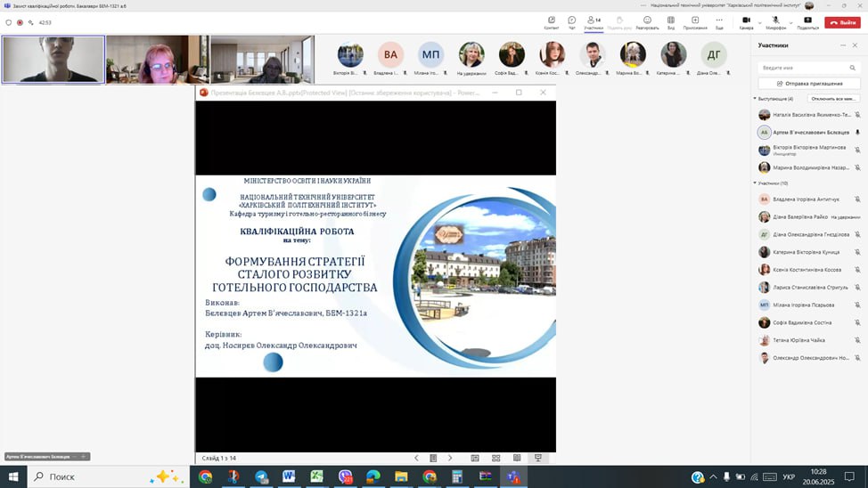The image size is (868, 488).
Task: Open Приложения (Apps) plus icon
Action: pos(695,21)
